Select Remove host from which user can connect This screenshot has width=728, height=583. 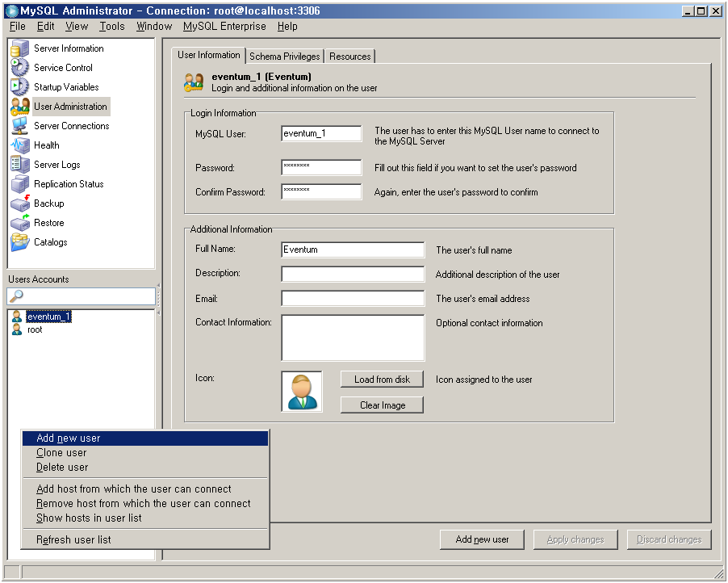point(145,504)
